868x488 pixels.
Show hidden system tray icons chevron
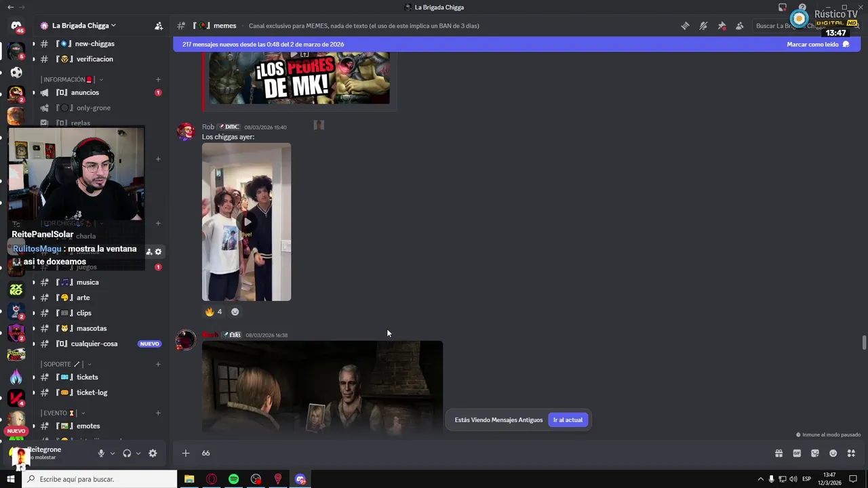point(760,479)
